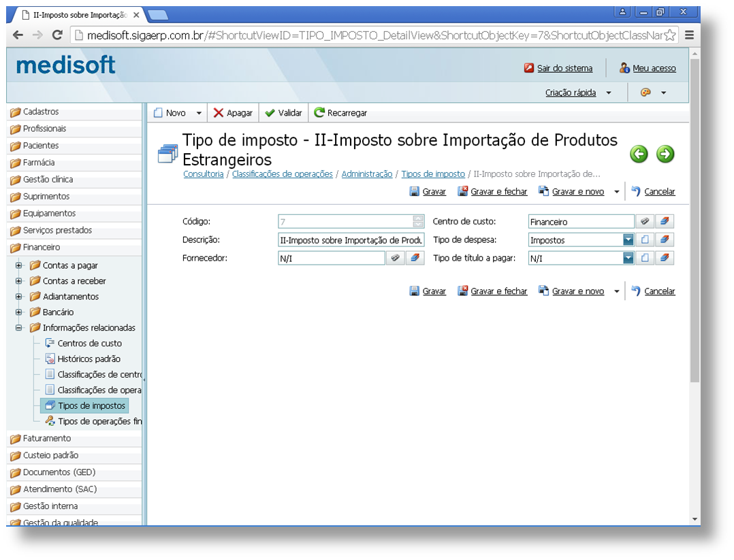Clear the Fornecedor field with eraser icon
Viewport: 734px width, 560px height.
(415, 258)
